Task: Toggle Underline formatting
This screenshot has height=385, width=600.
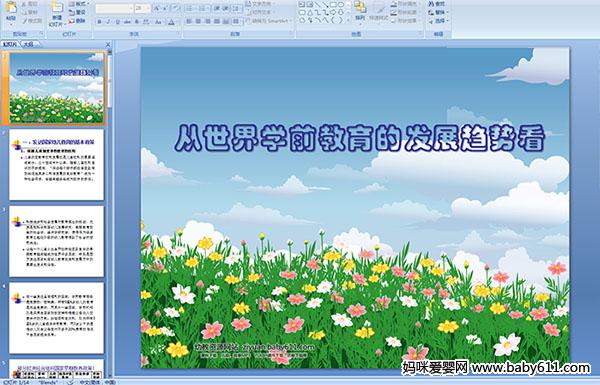Action: [117, 22]
